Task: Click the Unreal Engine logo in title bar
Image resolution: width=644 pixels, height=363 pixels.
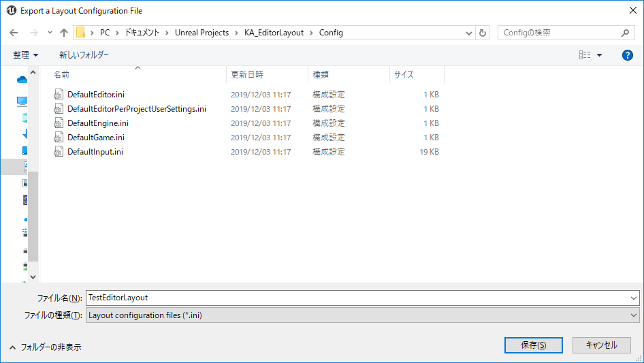Action: (x=11, y=11)
